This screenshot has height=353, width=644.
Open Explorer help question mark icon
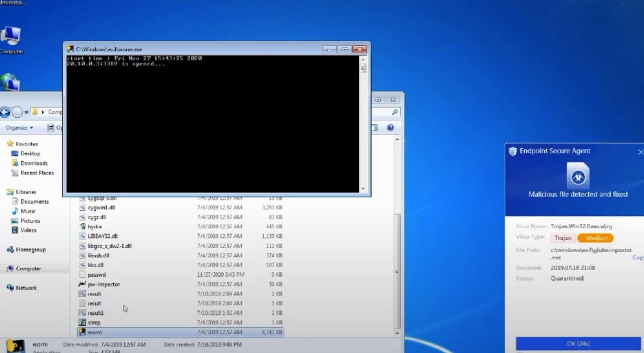pos(390,128)
